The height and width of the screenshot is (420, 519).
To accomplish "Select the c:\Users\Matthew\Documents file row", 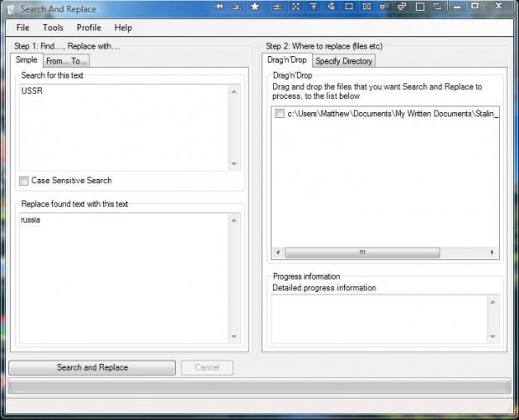I will (387, 114).
